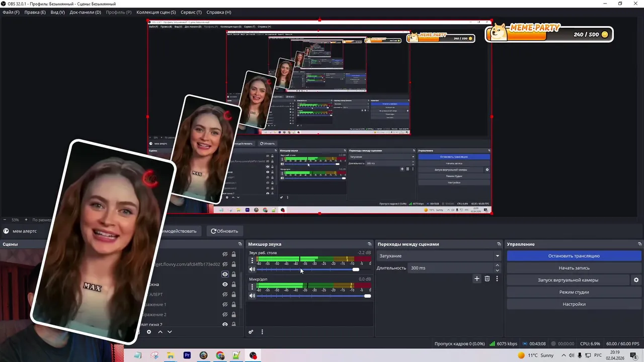Click Пропуск кадров 0 (0.0%) status
The width and height of the screenshot is (644, 362).
pyautogui.click(x=459, y=344)
